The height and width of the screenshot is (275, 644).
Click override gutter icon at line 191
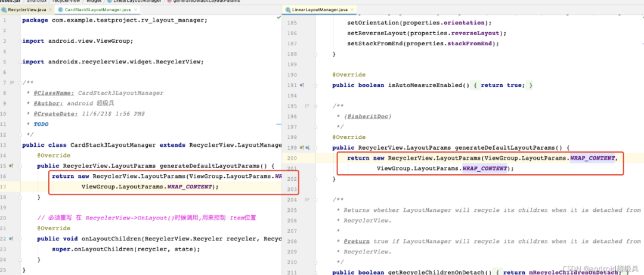point(302,85)
